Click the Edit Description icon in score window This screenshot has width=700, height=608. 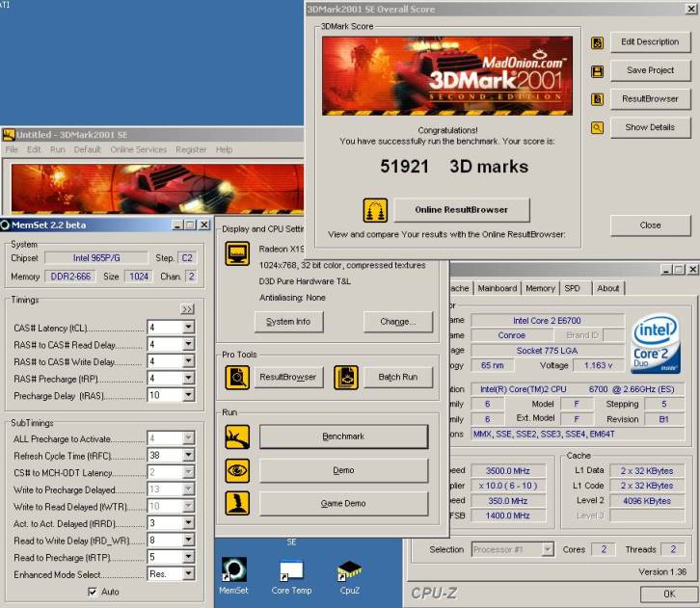click(x=597, y=42)
